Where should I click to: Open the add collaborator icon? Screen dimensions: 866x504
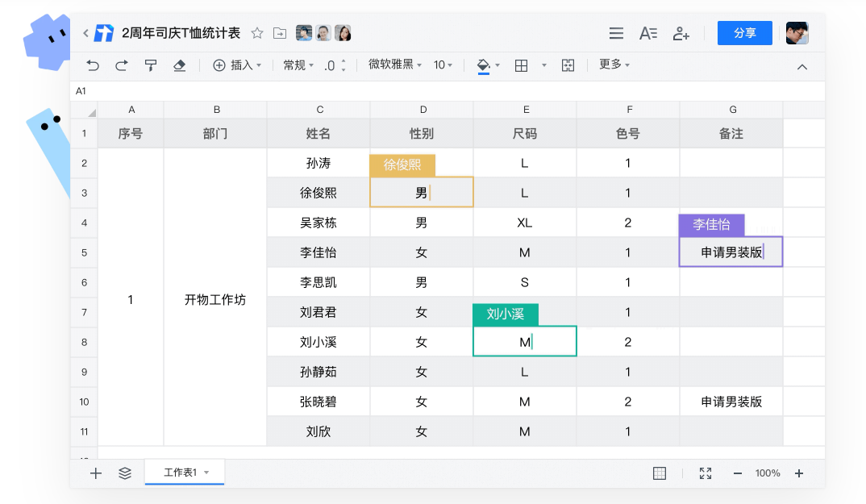(x=682, y=33)
